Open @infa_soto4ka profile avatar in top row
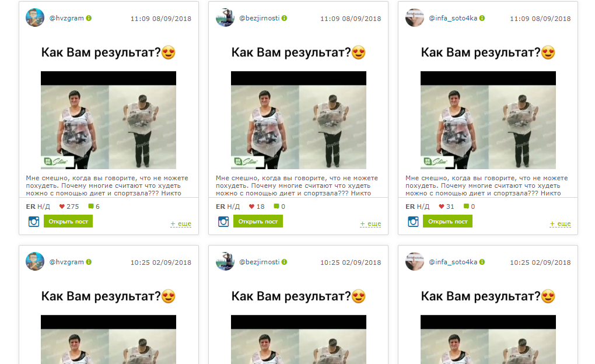 pos(414,17)
